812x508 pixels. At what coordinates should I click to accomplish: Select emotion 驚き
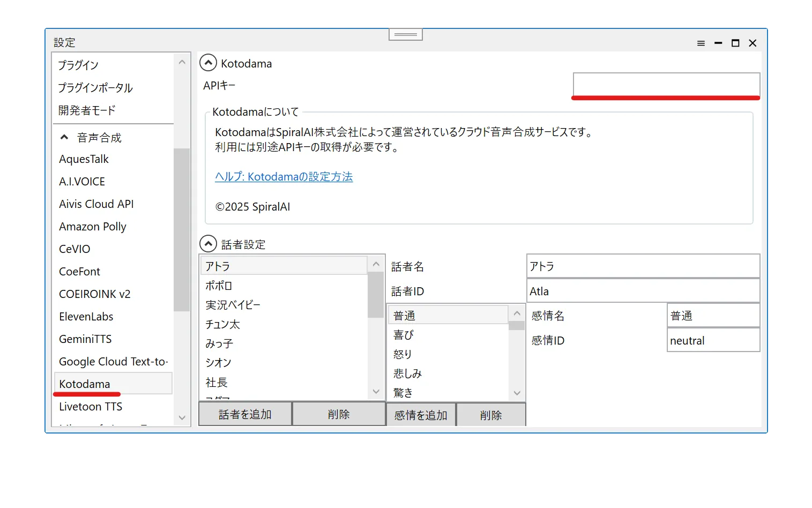(448, 392)
